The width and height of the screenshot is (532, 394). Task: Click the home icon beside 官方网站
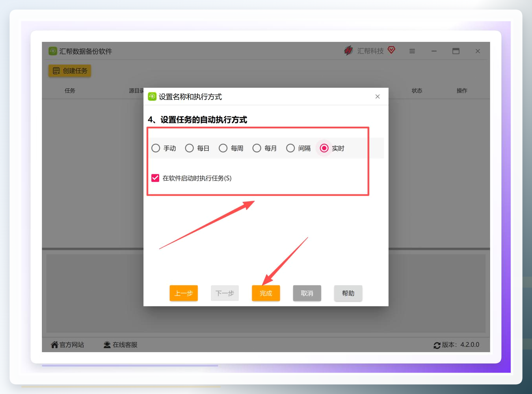pos(54,344)
